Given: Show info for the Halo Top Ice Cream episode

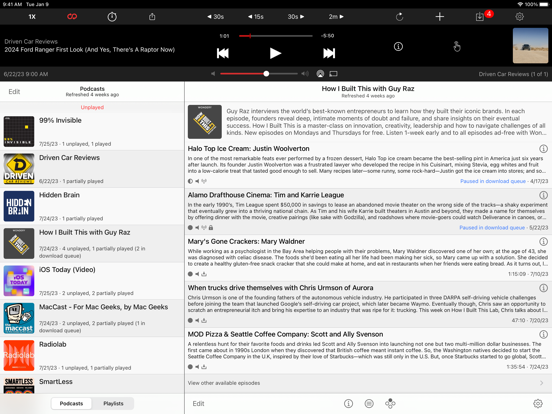Looking at the screenshot, I should coord(544,149).
